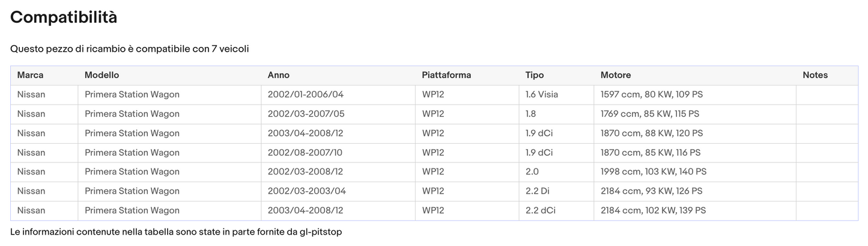The width and height of the screenshot is (868, 246).
Task: Click the gl-pitstop information footer text
Action: (x=176, y=232)
